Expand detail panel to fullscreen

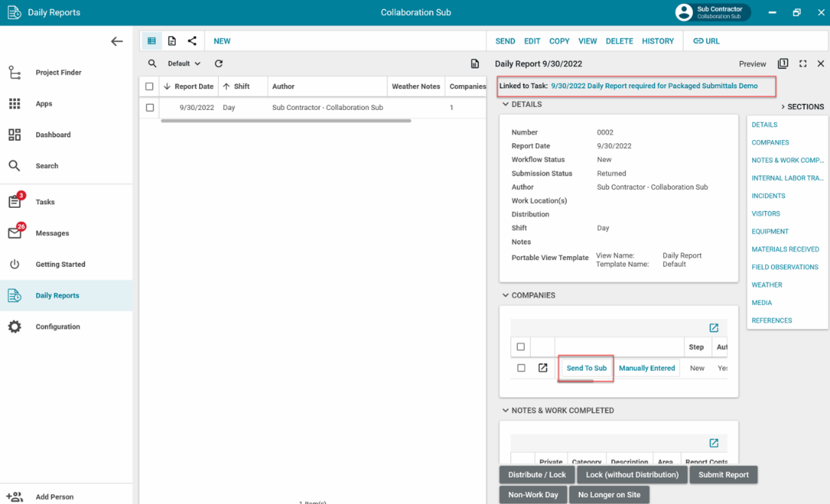click(x=803, y=64)
